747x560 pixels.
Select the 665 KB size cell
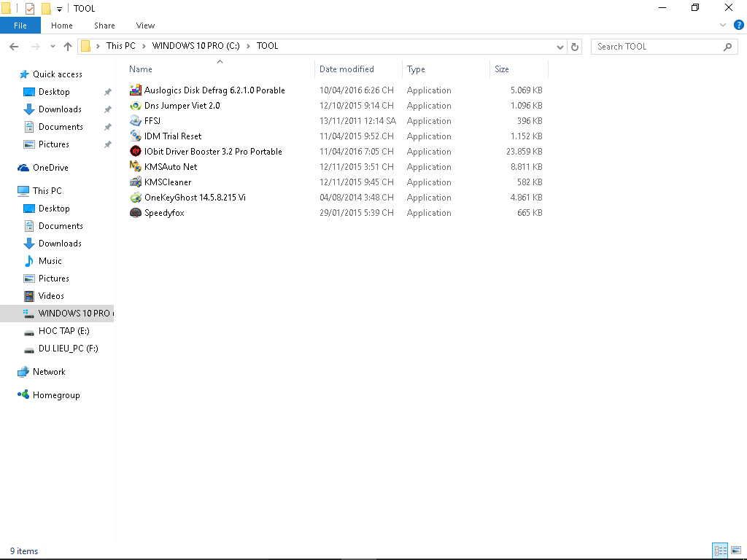(x=530, y=213)
